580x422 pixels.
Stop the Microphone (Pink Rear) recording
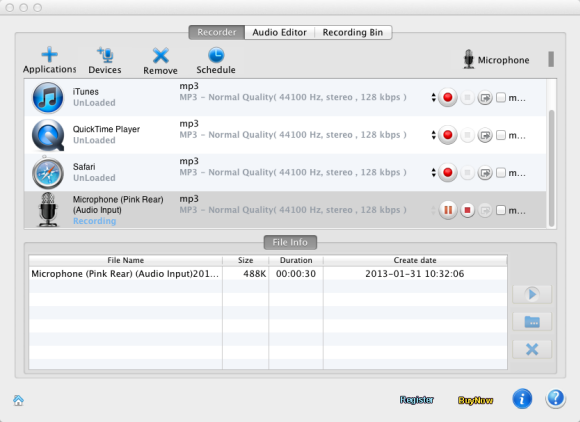tap(468, 210)
